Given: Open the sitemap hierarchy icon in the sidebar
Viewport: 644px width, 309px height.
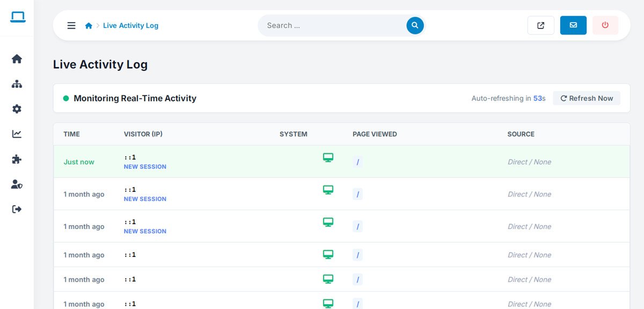Looking at the screenshot, I should coord(17,84).
